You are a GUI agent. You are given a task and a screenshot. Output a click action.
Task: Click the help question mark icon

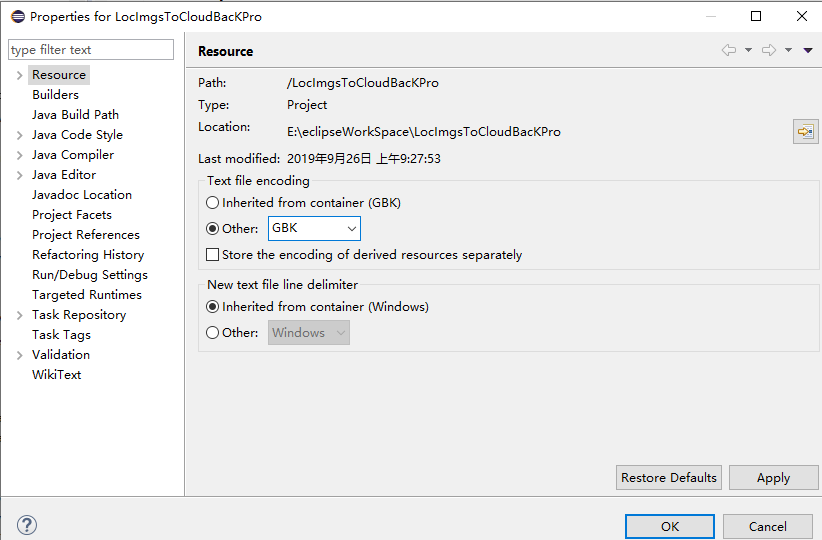[x=27, y=525]
